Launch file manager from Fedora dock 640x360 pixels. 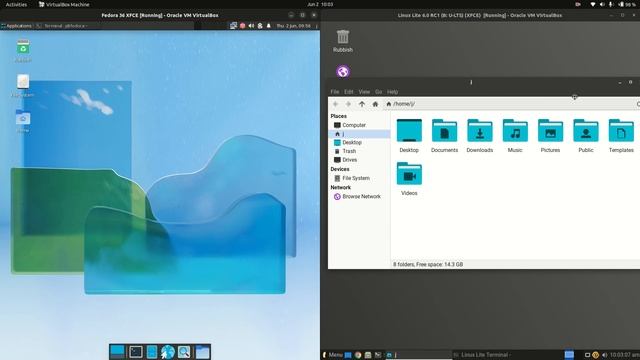(x=151, y=351)
